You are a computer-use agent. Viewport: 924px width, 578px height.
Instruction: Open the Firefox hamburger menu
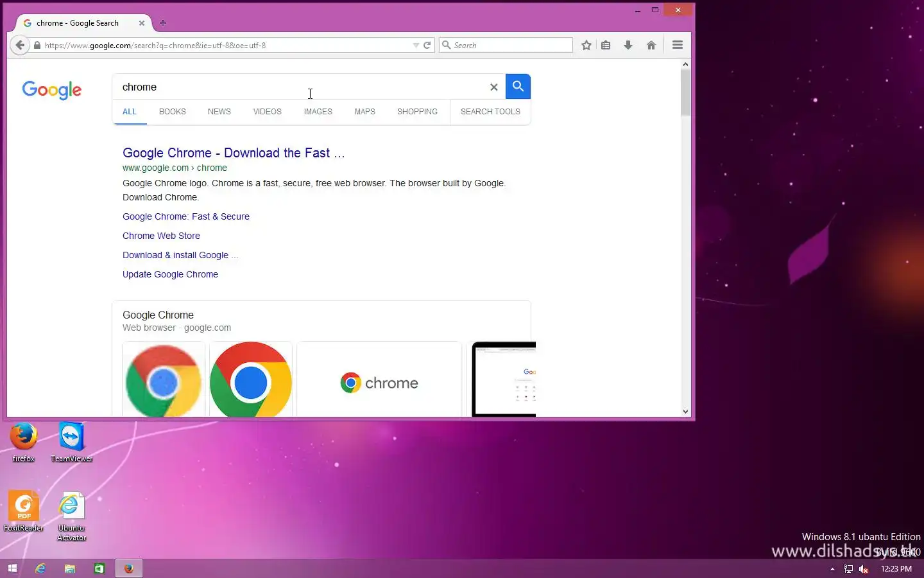[678, 45]
